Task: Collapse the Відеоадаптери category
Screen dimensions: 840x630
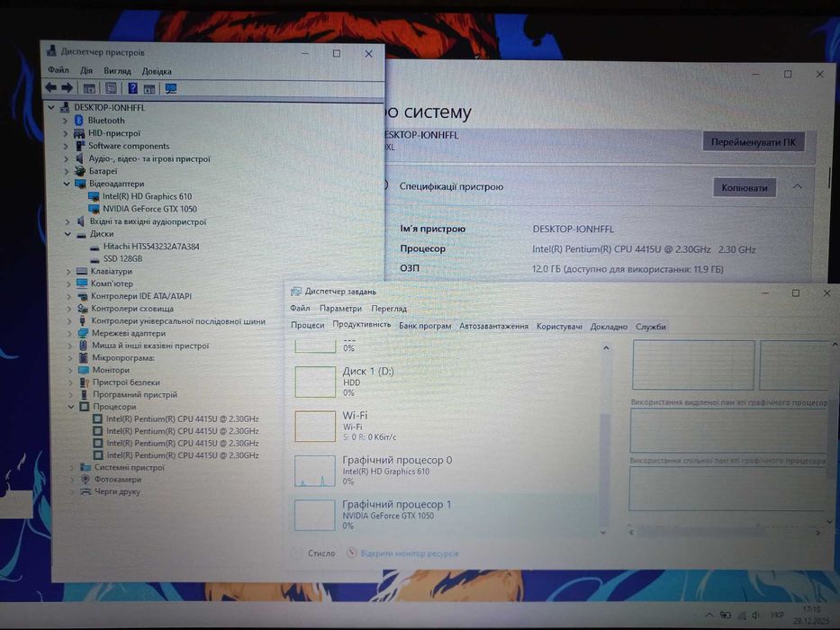Action: click(67, 184)
